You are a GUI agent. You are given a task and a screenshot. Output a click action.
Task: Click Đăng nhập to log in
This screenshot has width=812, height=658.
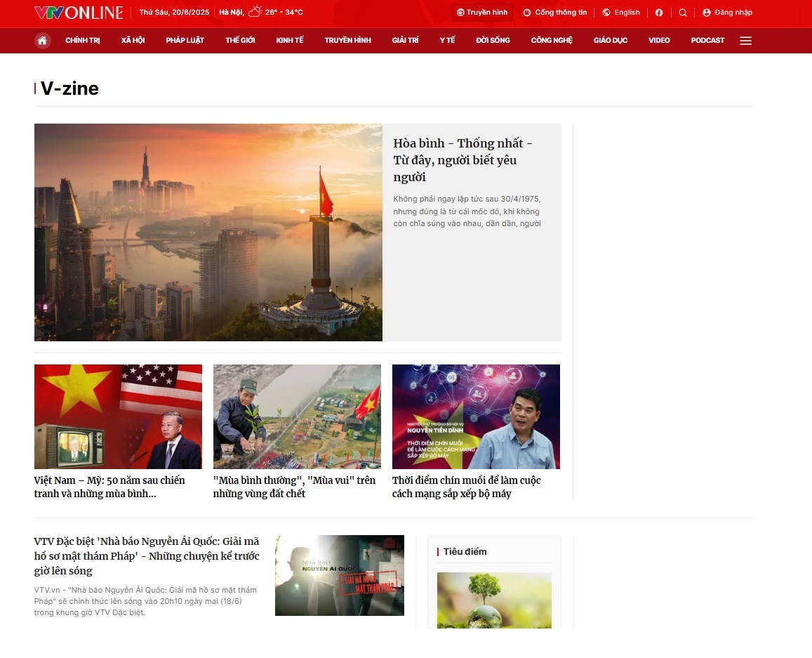point(727,13)
